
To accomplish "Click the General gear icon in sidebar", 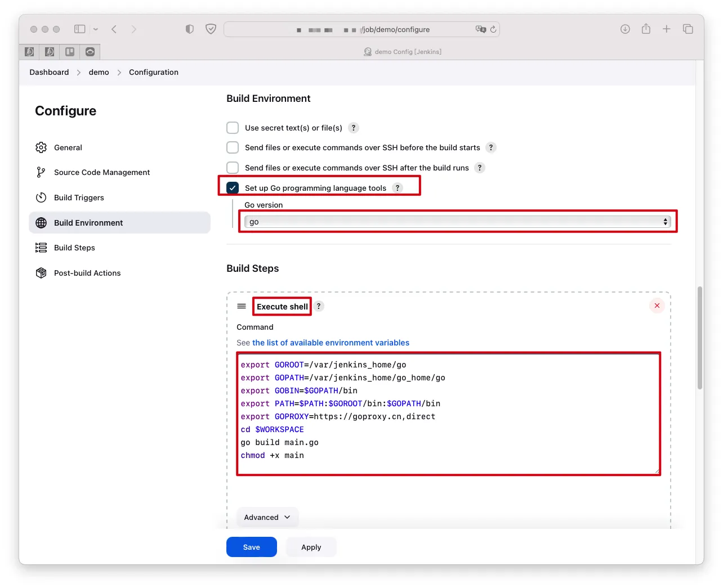I will click(x=41, y=147).
